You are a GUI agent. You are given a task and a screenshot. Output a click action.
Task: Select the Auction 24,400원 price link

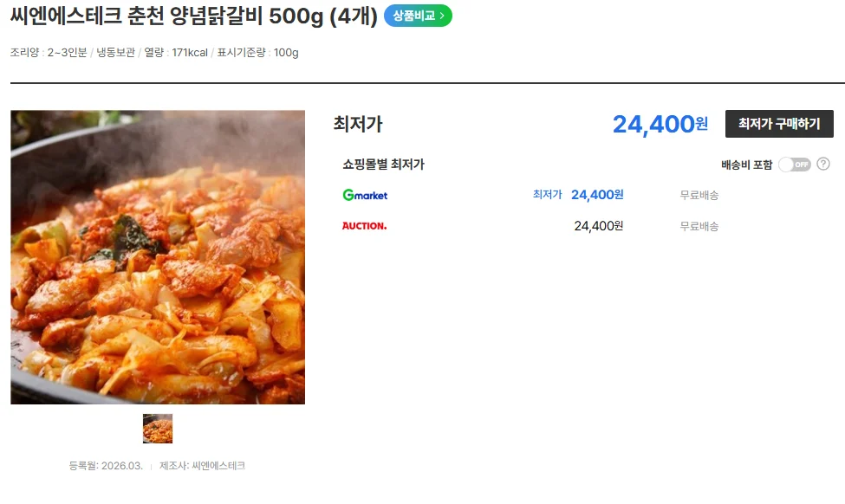tap(598, 226)
